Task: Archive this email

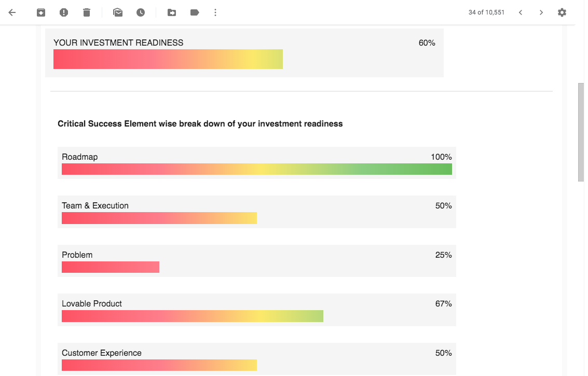Action: 41,12
